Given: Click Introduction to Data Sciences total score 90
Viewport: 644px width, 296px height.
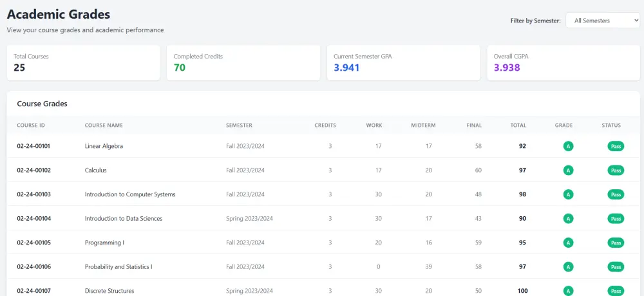Looking at the screenshot, I should (522, 218).
